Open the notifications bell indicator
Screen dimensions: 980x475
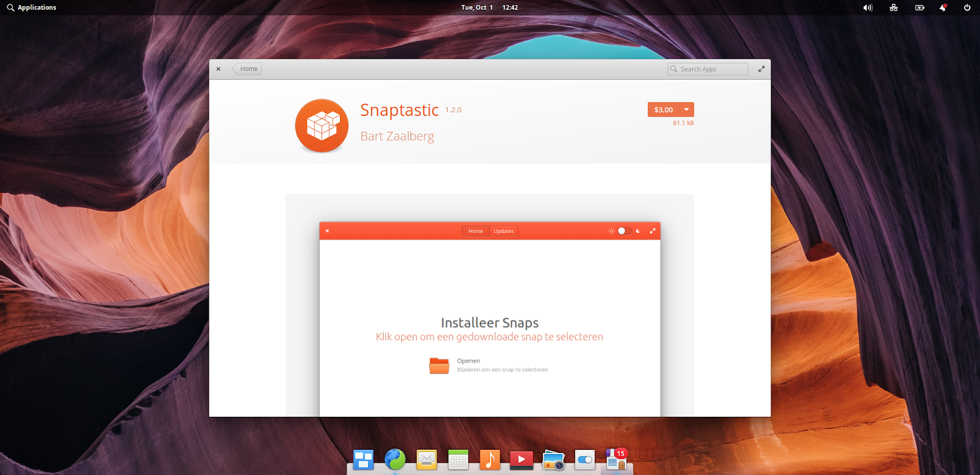coord(943,7)
